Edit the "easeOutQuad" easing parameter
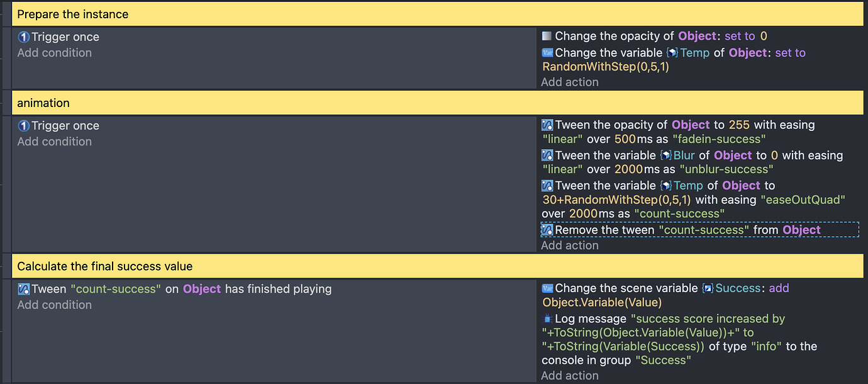Image resolution: width=868 pixels, height=384 pixels. pos(803,200)
